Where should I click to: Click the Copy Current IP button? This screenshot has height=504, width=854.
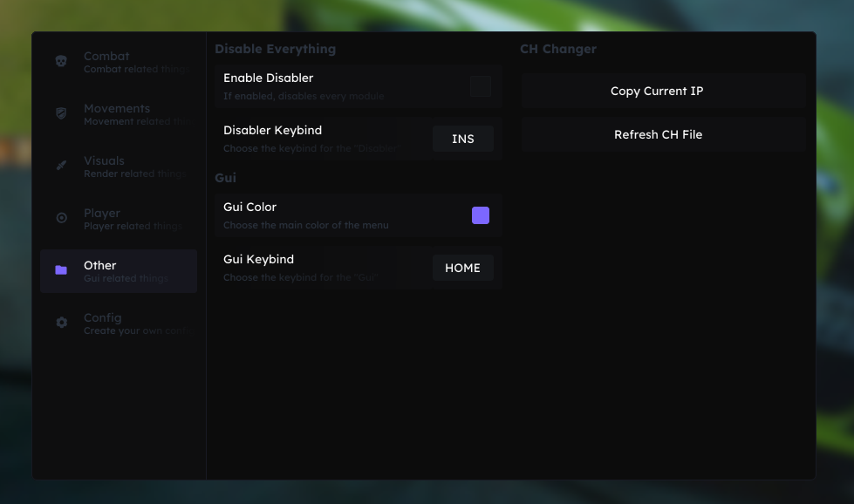pyautogui.click(x=657, y=92)
